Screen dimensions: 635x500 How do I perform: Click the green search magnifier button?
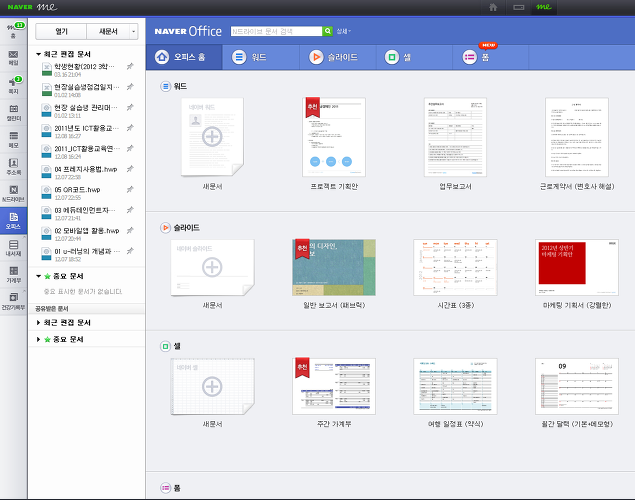coord(327,31)
